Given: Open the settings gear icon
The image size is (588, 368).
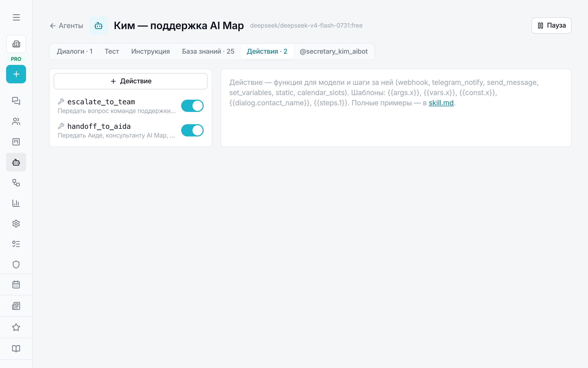Looking at the screenshot, I should click(16, 224).
